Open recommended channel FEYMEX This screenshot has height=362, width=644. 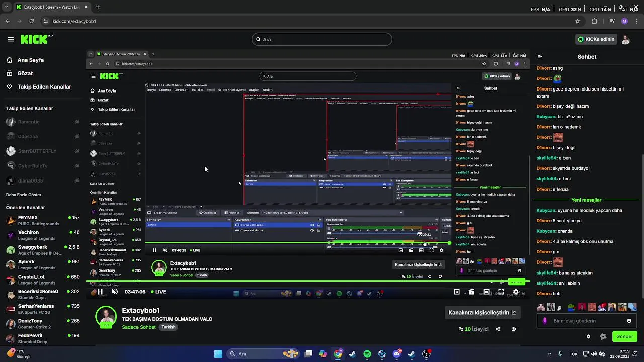point(42,220)
